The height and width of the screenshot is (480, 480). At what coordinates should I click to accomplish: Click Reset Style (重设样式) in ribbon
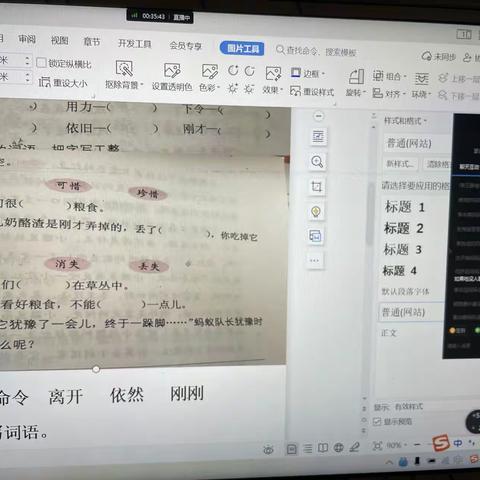[x=312, y=91]
